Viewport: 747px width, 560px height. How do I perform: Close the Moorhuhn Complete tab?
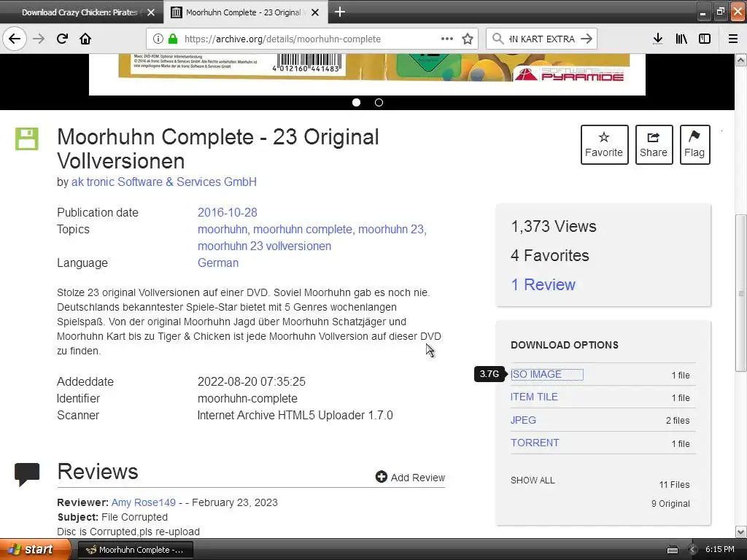tap(315, 12)
